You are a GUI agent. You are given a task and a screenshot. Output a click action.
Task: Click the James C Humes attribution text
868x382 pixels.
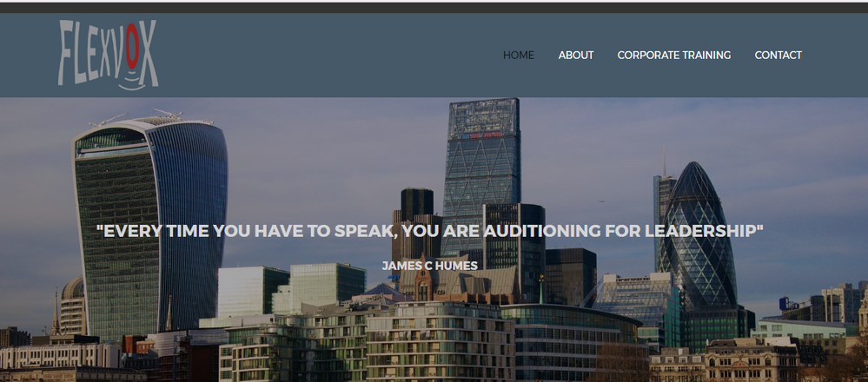click(429, 266)
